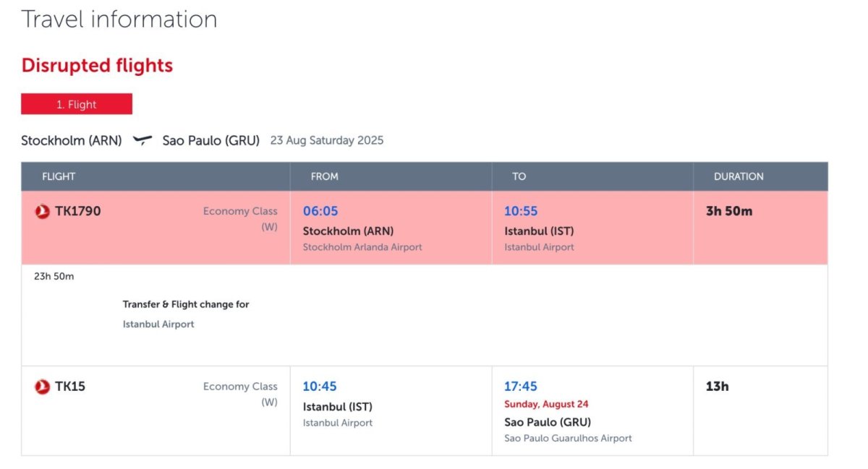
Task: Click 'Transfer & Flight change for' text
Action: click(186, 304)
